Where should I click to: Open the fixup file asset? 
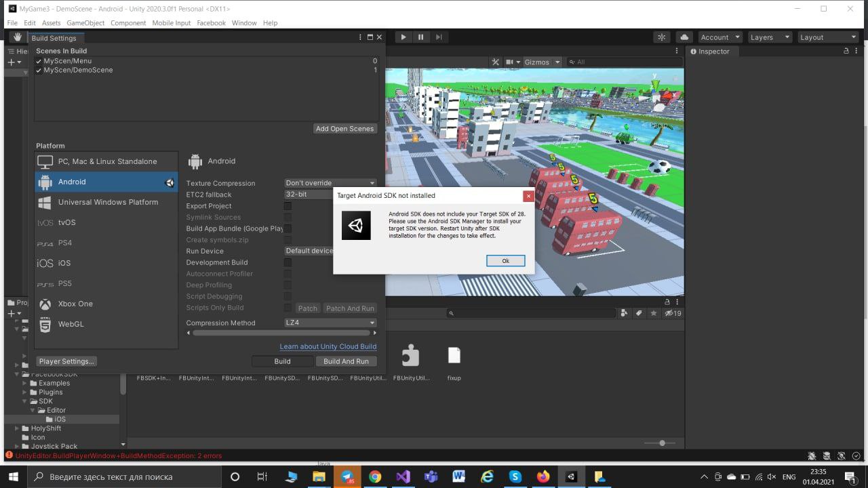(454, 361)
